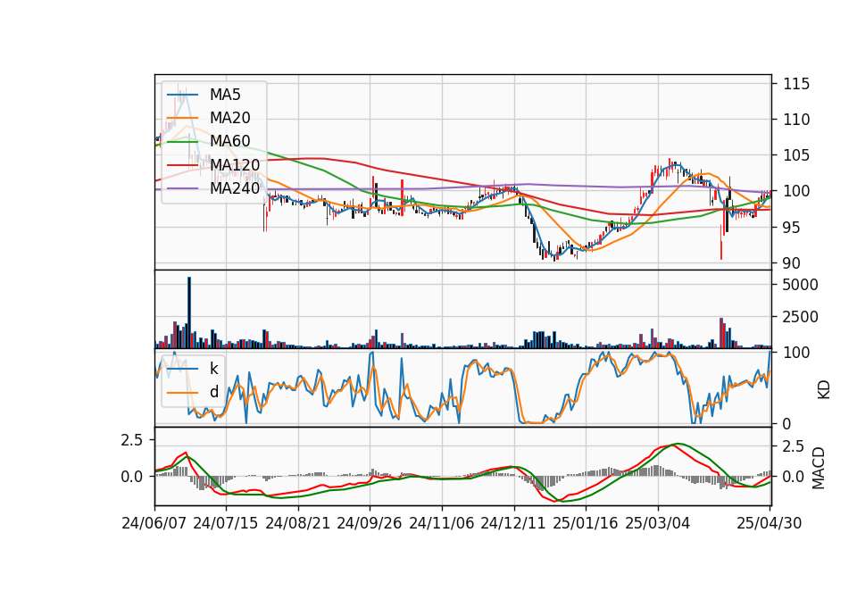The image size is (857, 616).
Task: Click the 24/08/21 date axis label
Action: click(298, 523)
